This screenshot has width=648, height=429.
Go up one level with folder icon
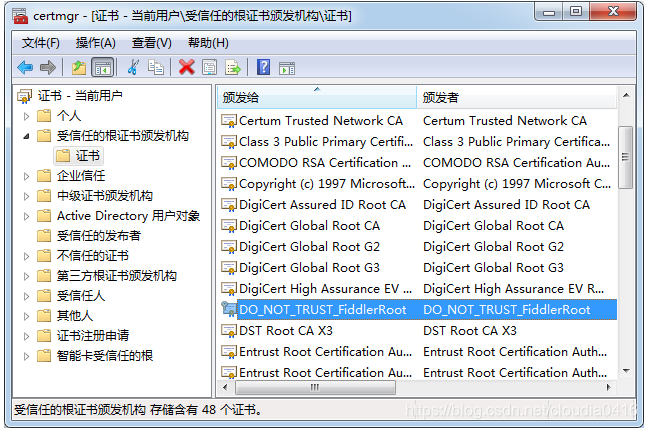point(79,67)
